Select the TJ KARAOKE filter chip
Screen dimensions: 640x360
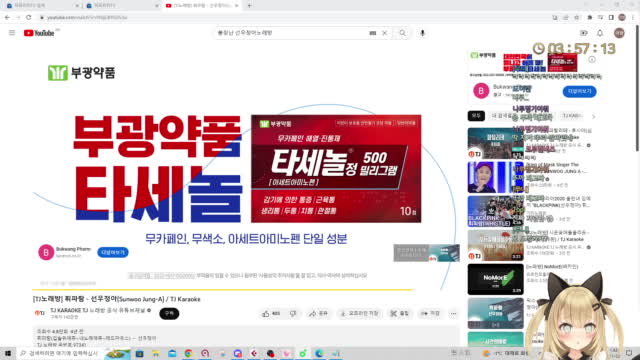572,116
